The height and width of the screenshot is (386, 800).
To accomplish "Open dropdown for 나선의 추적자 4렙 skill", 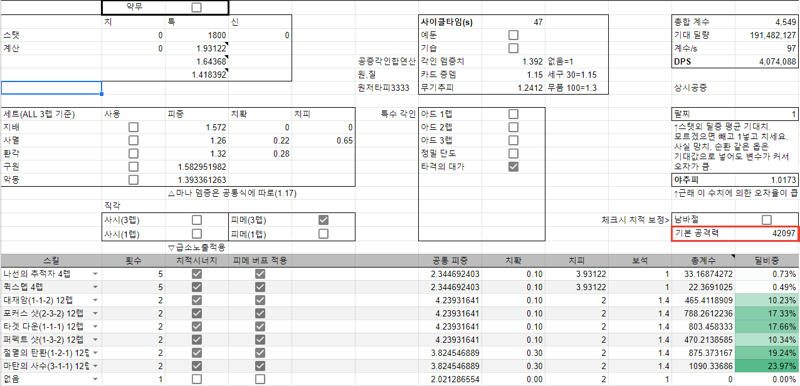I will tap(95, 274).
